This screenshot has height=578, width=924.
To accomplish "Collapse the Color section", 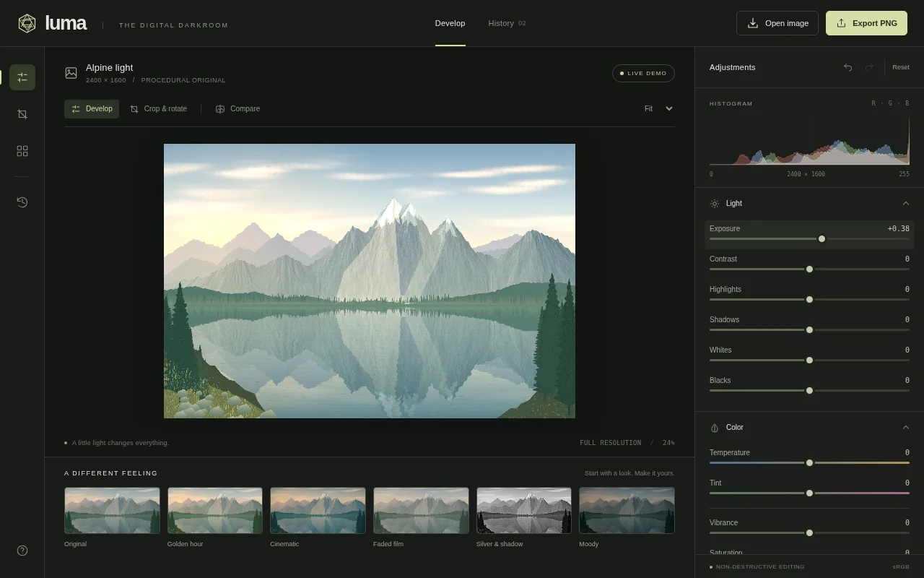I will [x=906, y=428].
